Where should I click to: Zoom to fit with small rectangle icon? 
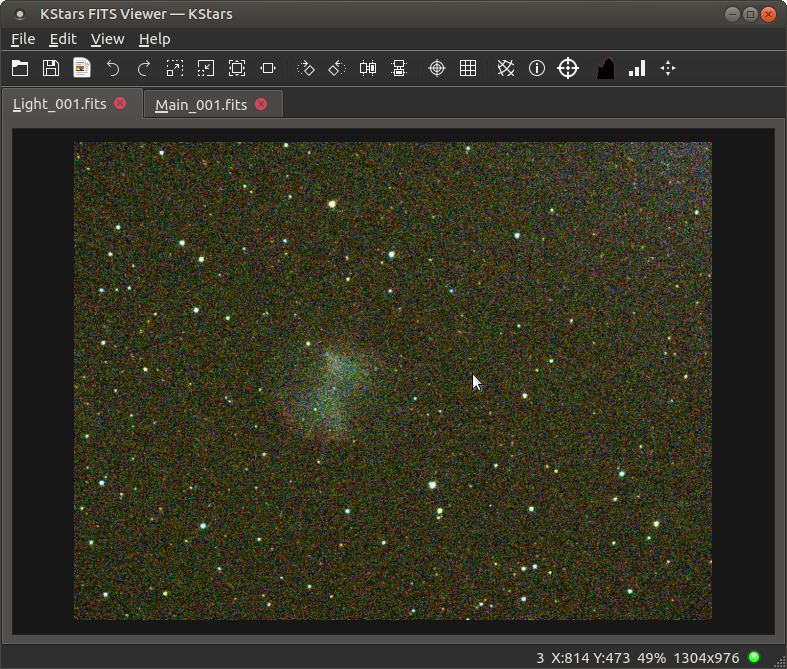(x=268, y=68)
